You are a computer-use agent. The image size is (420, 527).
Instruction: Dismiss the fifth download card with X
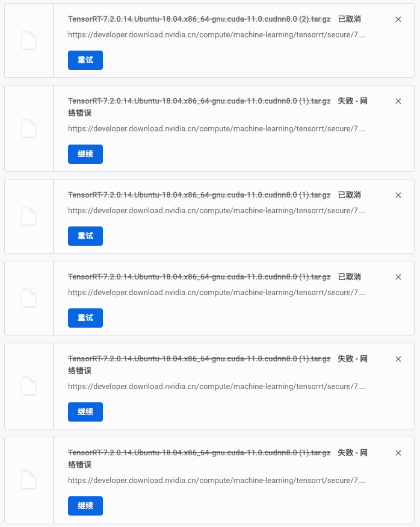pyautogui.click(x=398, y=360)
